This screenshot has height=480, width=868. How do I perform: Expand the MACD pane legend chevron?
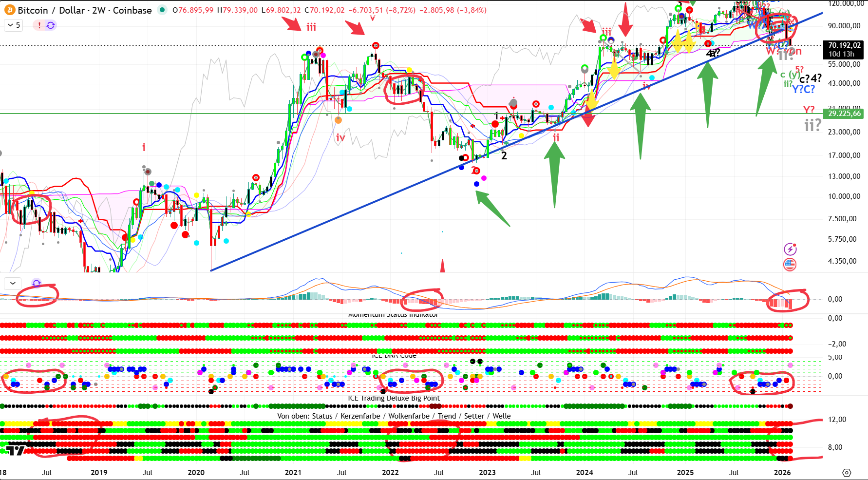click(13, 283)
